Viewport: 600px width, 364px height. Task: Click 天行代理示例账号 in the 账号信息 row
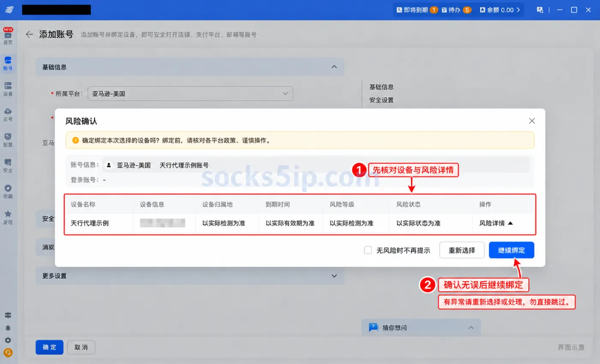tap(184, 165)
